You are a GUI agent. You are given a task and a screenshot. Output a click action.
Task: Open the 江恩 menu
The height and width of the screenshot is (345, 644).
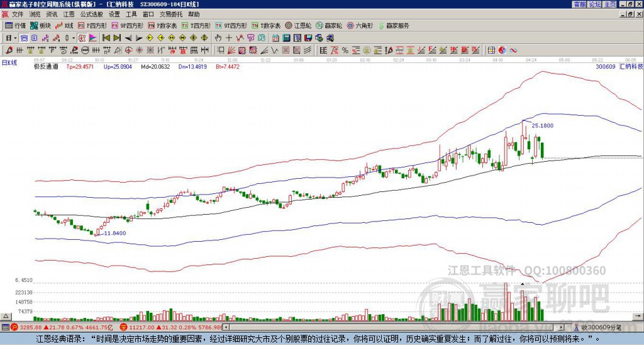tap(69, 14)
